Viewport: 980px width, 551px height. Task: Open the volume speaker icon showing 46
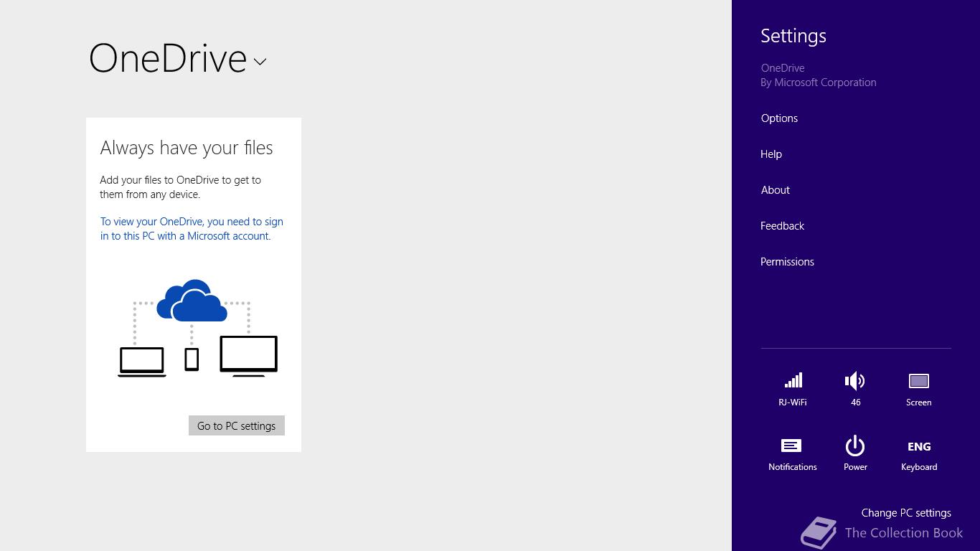[x=855, y=389]
